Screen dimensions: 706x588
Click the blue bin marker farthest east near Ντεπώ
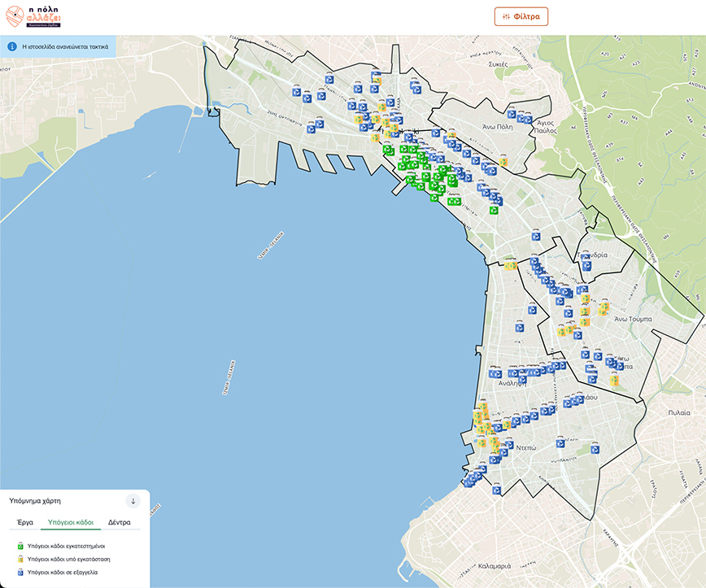596,448
